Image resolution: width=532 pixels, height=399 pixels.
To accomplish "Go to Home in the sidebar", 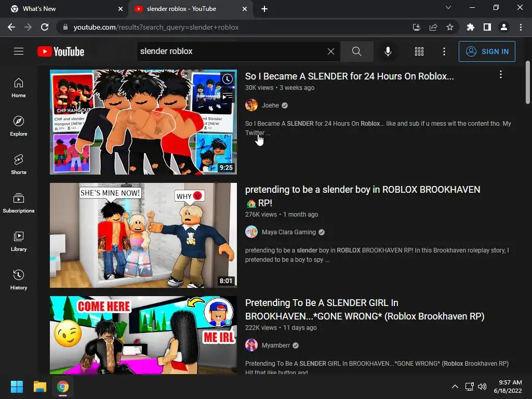I will pos(19,88).
